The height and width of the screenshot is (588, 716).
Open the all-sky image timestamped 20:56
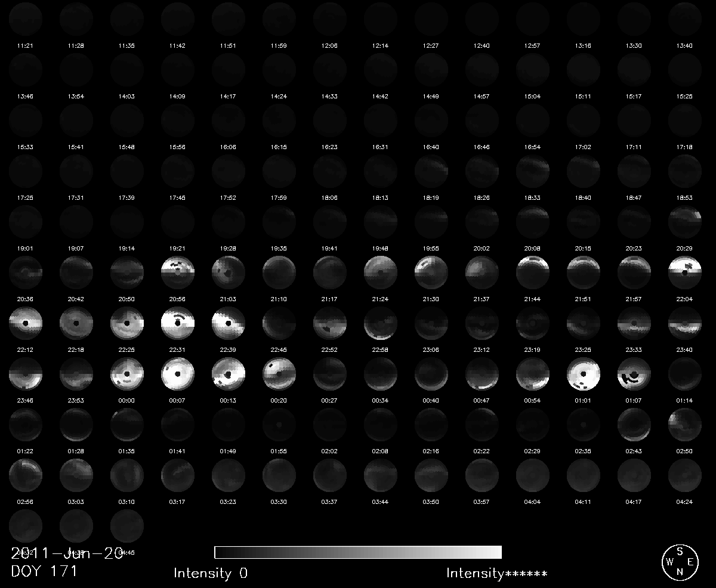pyautogui.click(x=178, y=272)
